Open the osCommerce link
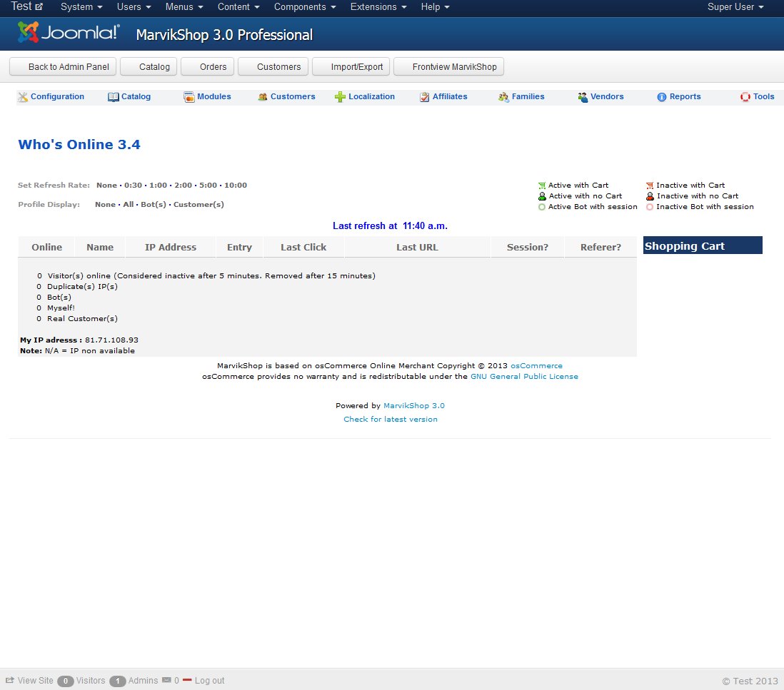The width and height of the screenshot is (784, 690). 536,366
